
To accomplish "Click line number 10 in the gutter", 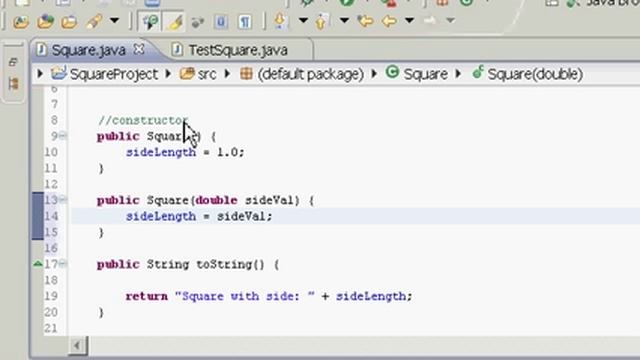I will click(x=51, y=152).
